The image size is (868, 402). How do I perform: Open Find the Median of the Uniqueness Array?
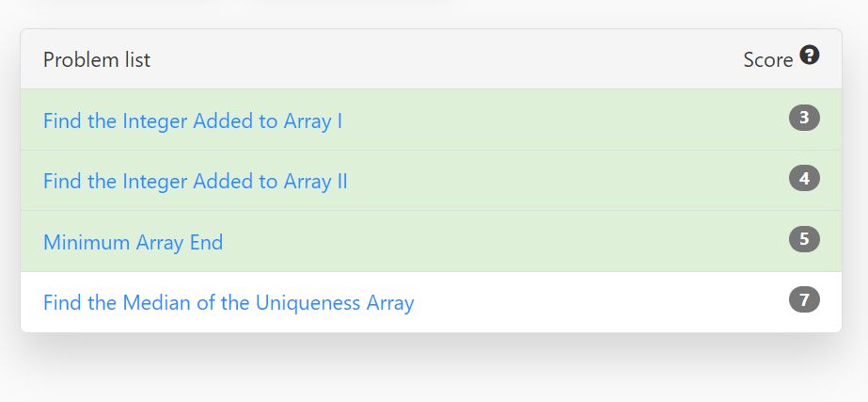pyautogui.click(x=229, y=303)
